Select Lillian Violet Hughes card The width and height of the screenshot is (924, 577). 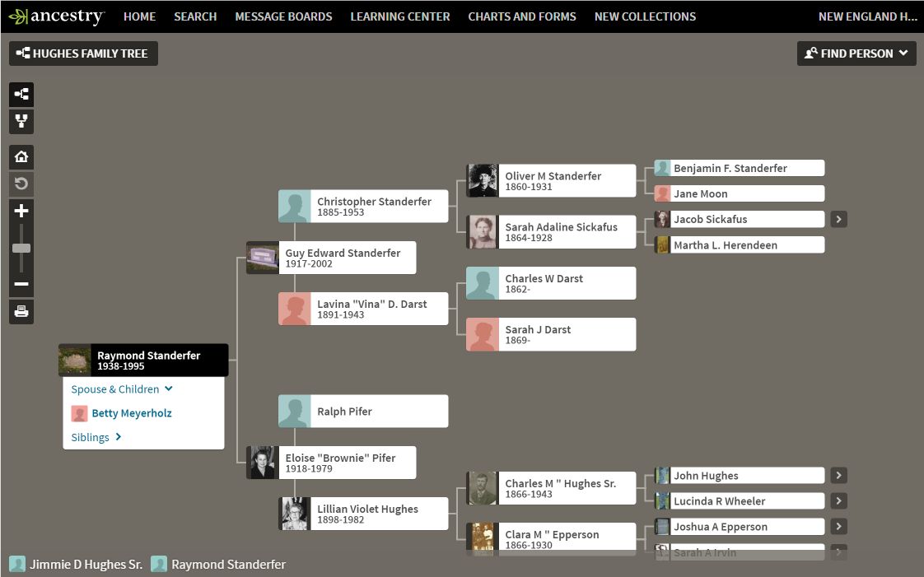(x=363, y=514)
